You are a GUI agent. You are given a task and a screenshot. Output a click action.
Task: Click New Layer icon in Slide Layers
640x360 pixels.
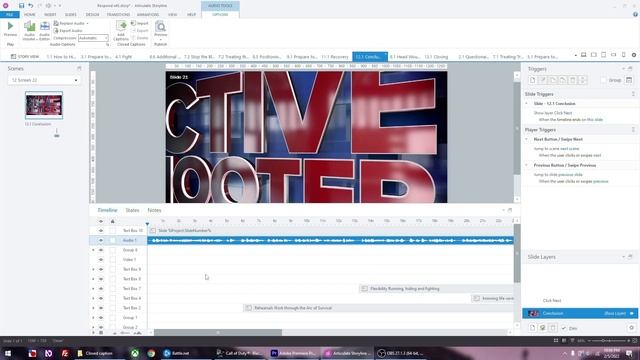coord(532,328)
